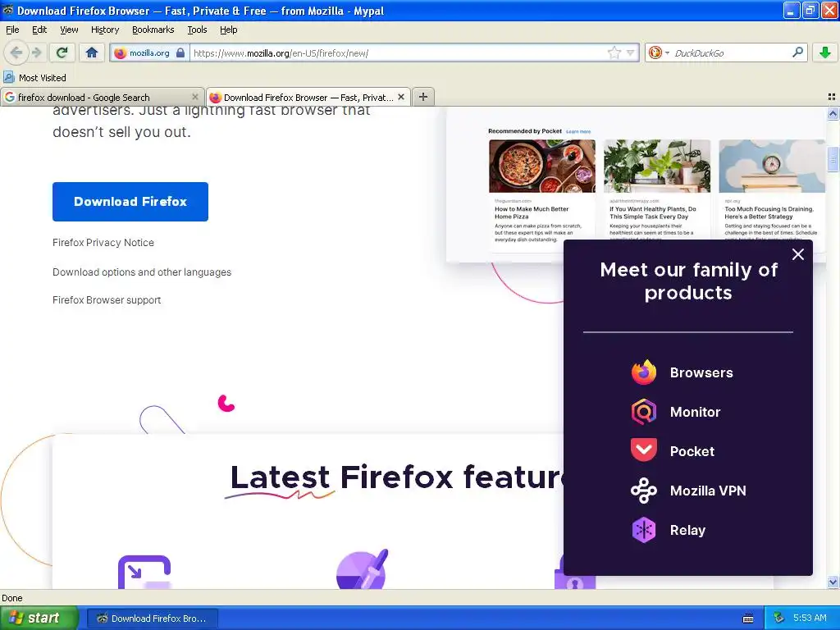Open the Mozilla VPN text link

708,491
